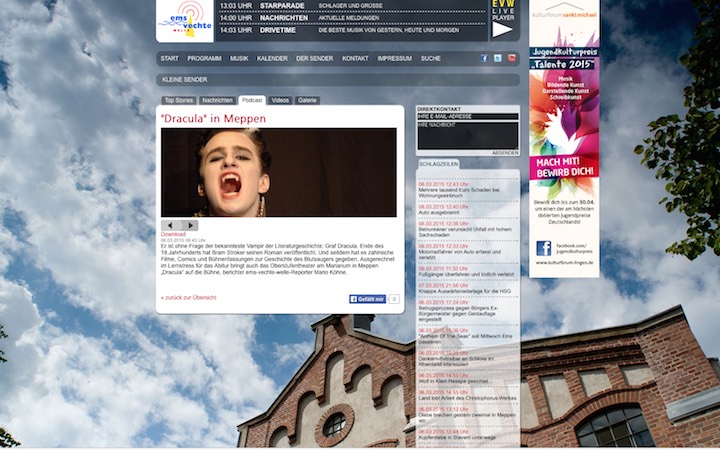
Task: Click 'zurück zur Übersicht' link
Action: pos(189,298)
